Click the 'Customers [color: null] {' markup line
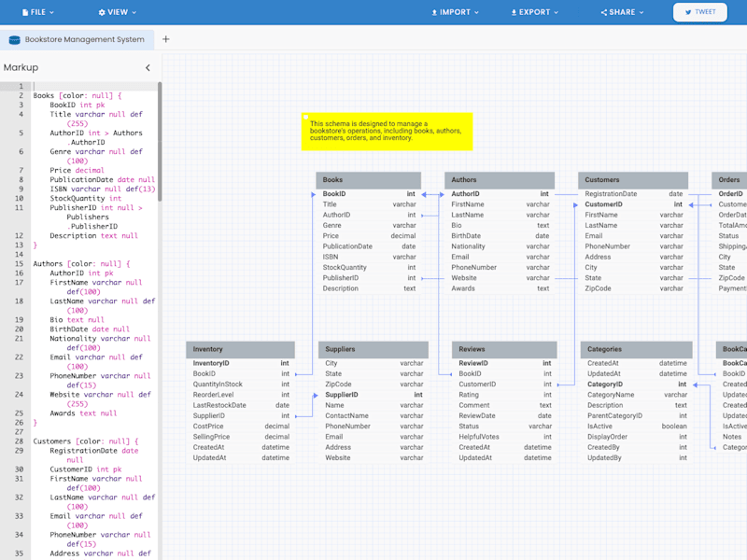This screenshot has height=560, width=747. click(x=86, y=441)
